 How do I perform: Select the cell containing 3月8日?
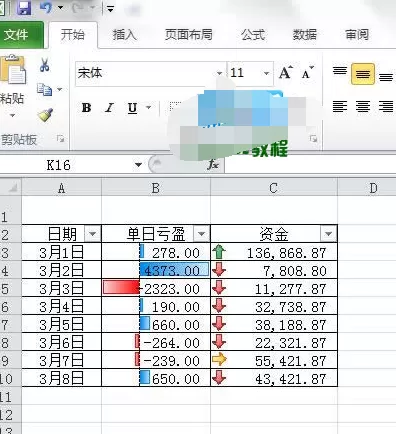point(61,378)
